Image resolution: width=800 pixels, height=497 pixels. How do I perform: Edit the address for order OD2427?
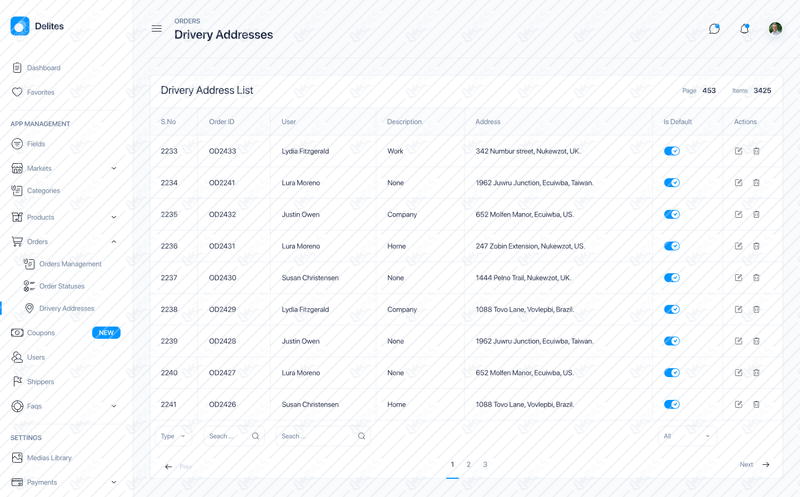[x=738, y=372]
